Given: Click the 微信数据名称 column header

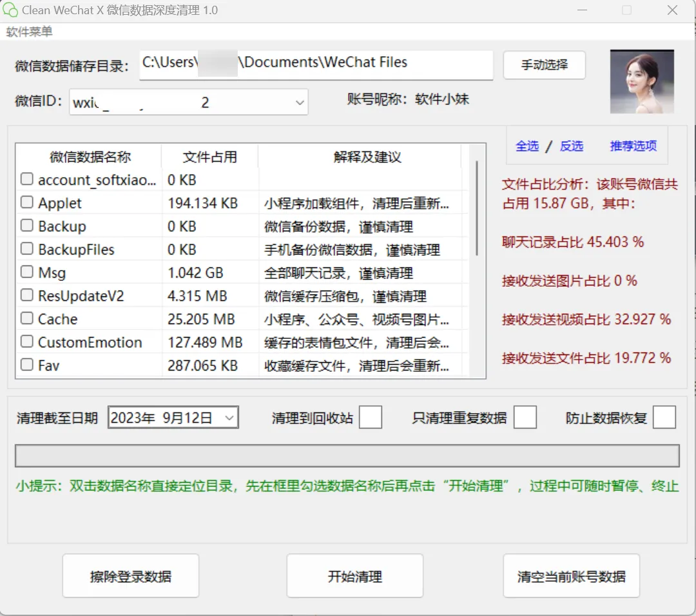Looking at the screenshot, I should (x=90, y=157).
